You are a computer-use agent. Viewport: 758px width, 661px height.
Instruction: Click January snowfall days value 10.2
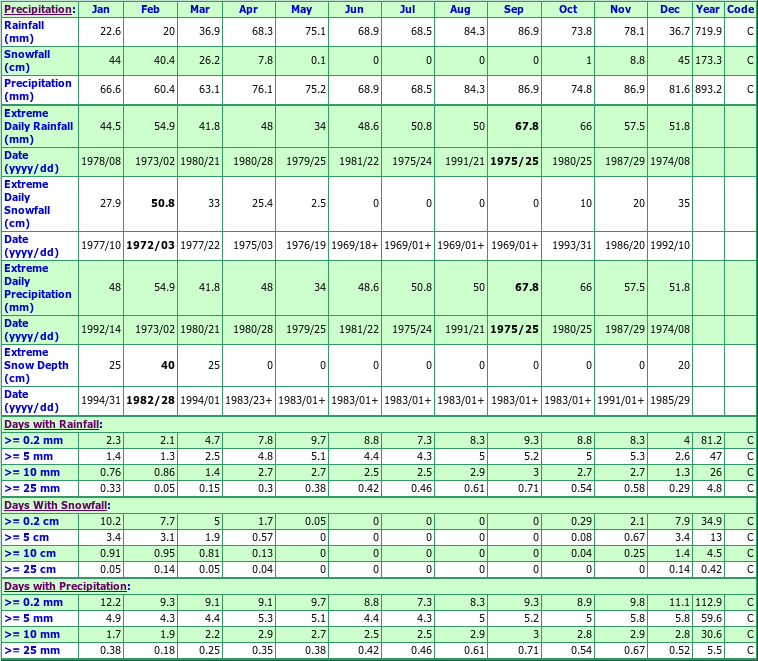(111, 521)
